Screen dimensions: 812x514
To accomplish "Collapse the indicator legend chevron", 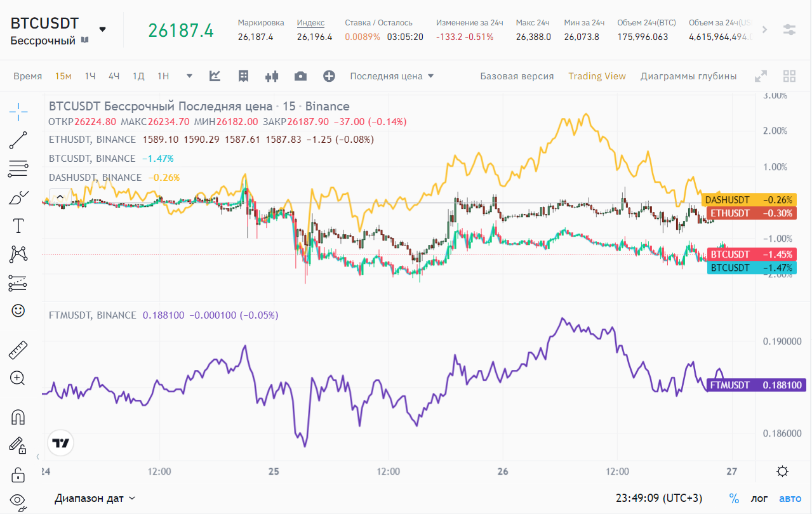I will click(60, 197).
